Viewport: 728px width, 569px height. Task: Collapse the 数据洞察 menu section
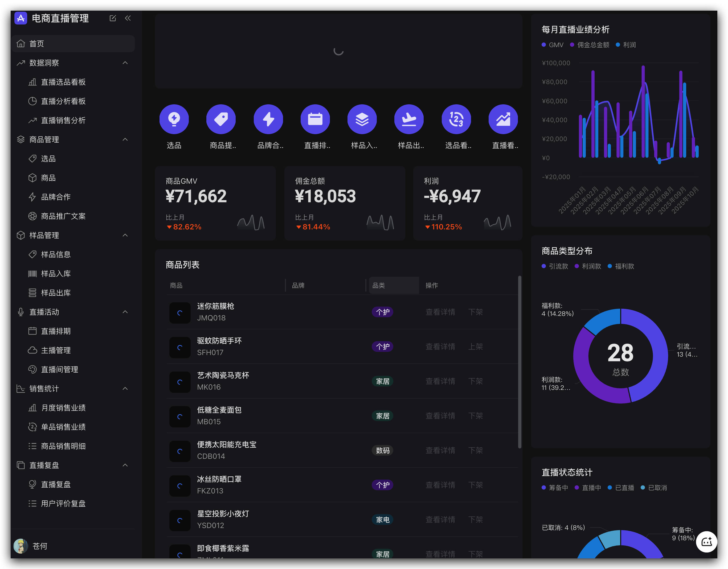(125, 63)
